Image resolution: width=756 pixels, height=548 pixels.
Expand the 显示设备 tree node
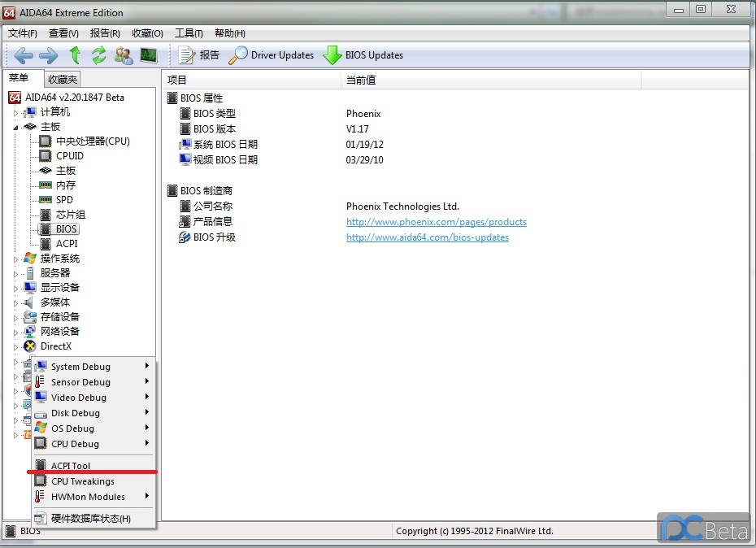coord(15,289)
